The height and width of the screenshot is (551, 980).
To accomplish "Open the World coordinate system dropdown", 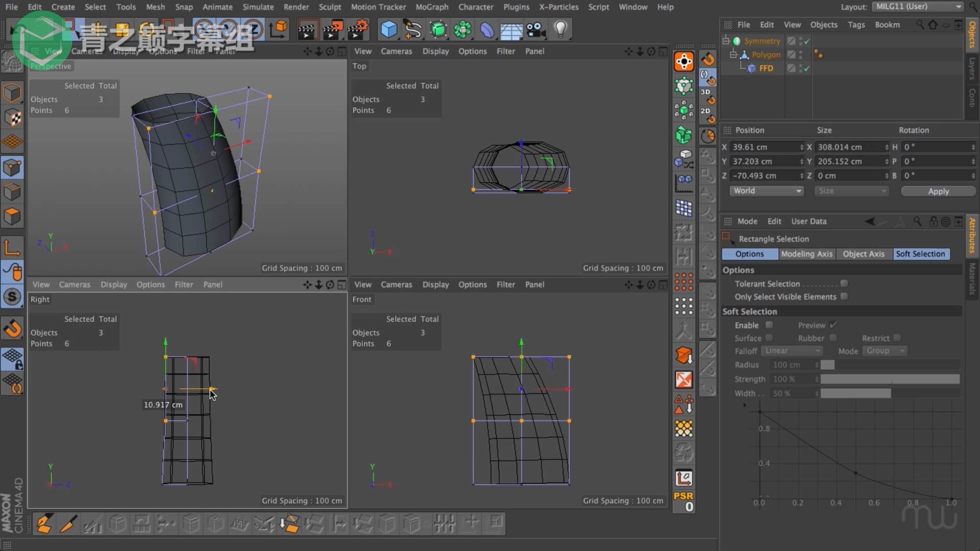I will pyautogui.click(x=766, y=191).
